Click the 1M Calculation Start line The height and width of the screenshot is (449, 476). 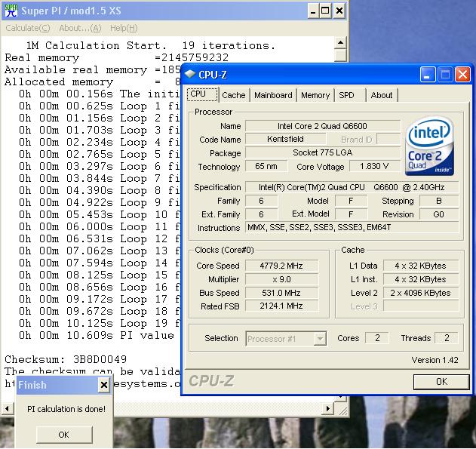[151, 45]
